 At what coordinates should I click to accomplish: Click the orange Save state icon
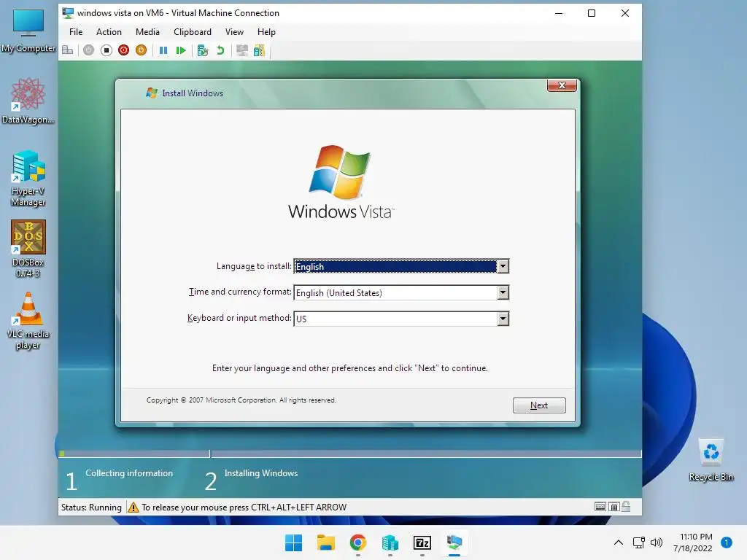pyautogui.click(x=141, y=50)
